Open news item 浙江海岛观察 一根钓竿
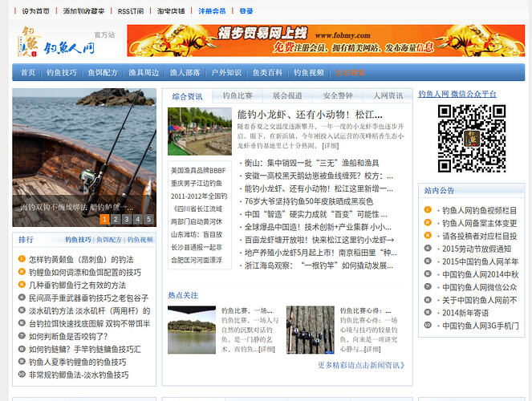Screen dimensions: 532x401 pos(319,265)
